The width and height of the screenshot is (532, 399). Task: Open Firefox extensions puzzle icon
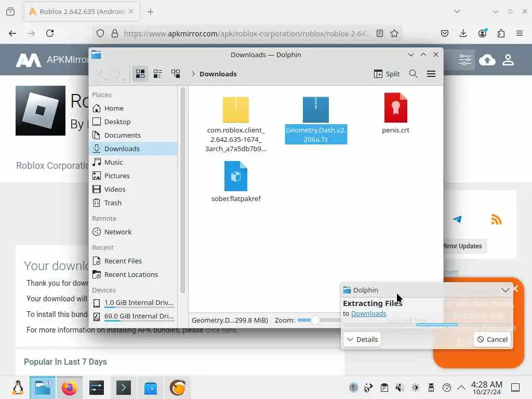click(x=501, y=33)
